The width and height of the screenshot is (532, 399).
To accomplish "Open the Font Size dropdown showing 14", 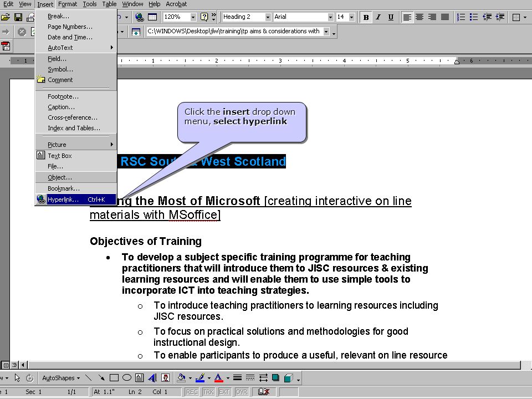I will point(351,17).
